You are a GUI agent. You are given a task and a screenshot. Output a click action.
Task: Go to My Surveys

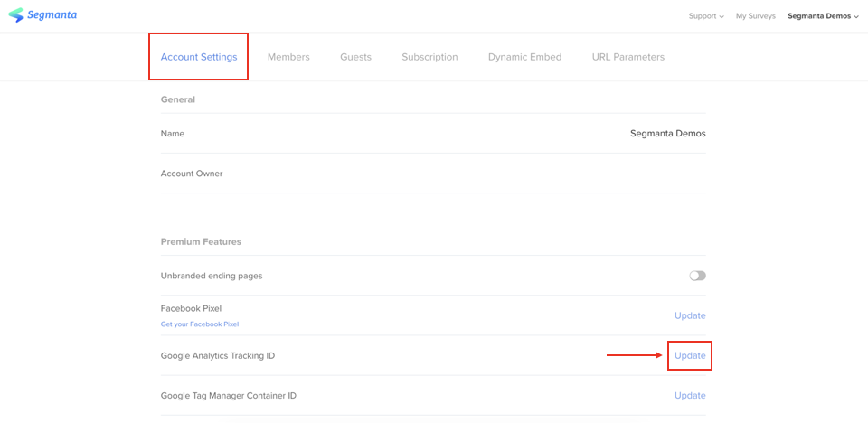coord(756,16)
